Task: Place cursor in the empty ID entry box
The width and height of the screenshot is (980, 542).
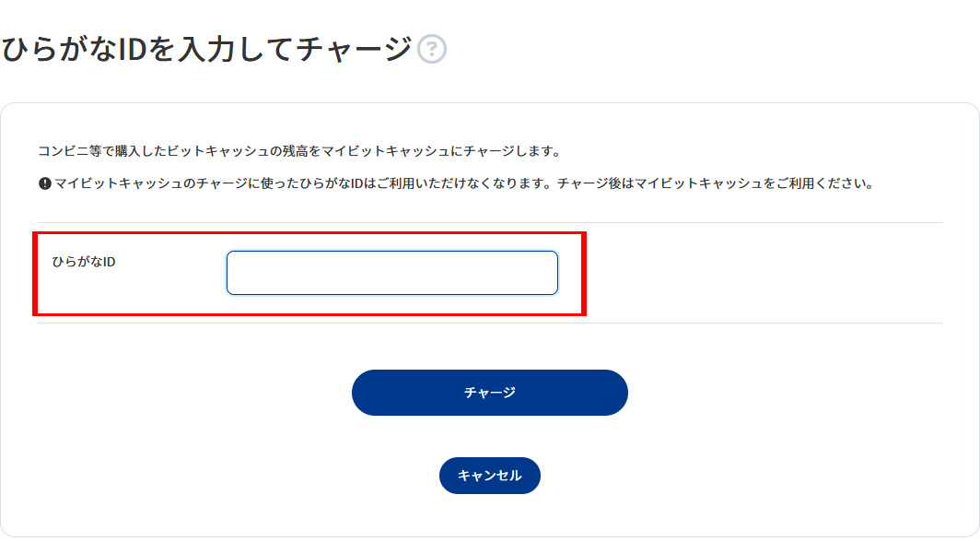Action: pyautogui.click(x=391, y=273)
